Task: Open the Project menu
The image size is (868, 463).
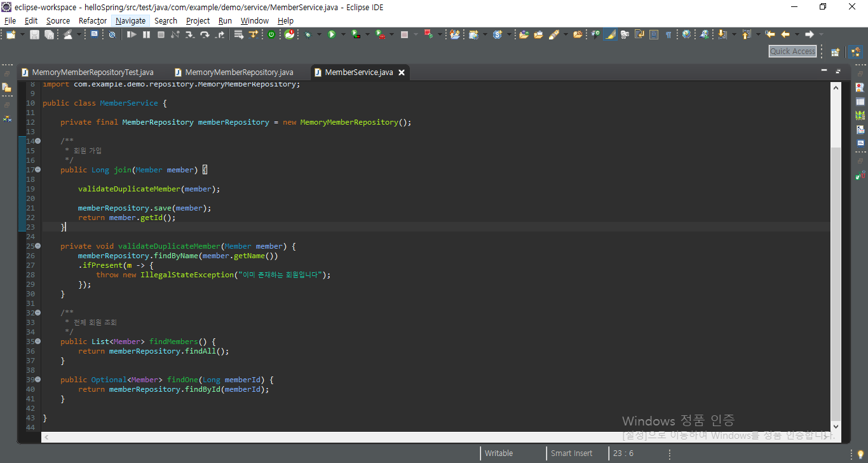Action: tap(198, 20)
